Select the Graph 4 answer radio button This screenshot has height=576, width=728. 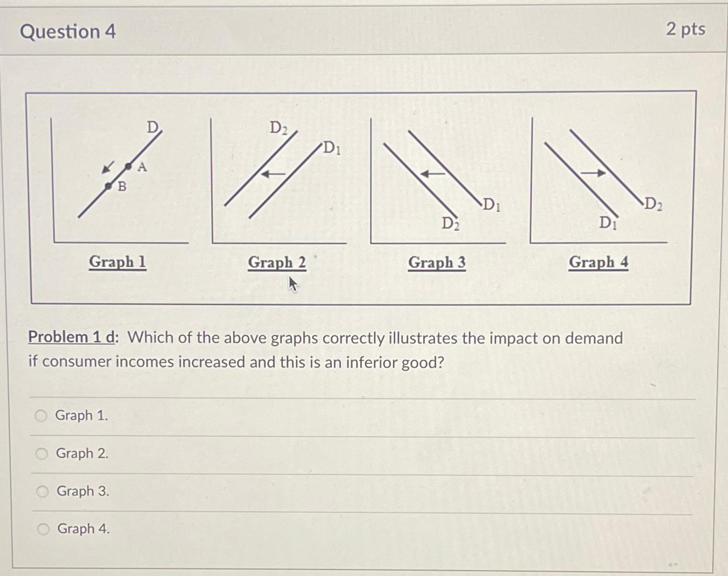(42, 528)
